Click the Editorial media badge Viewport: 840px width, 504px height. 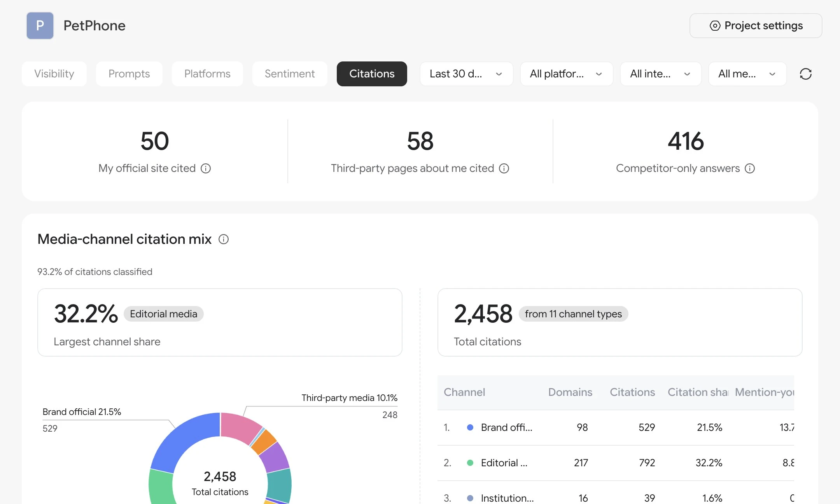164,314
